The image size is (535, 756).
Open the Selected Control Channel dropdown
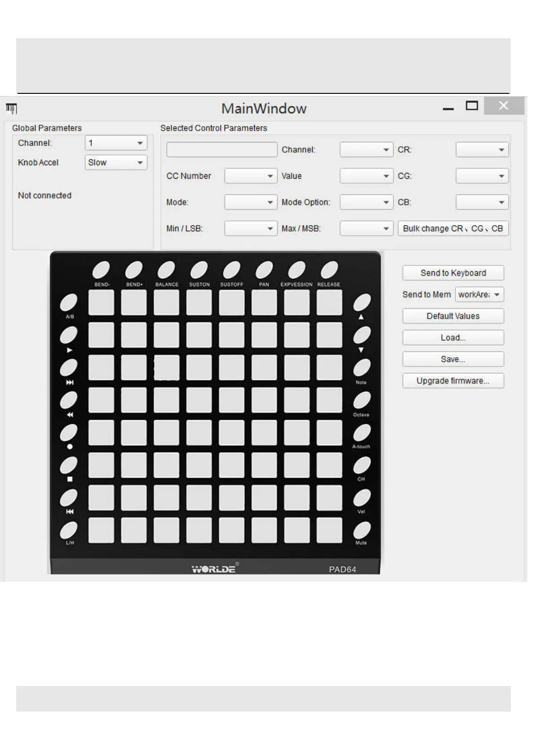[x=367, y=149]
